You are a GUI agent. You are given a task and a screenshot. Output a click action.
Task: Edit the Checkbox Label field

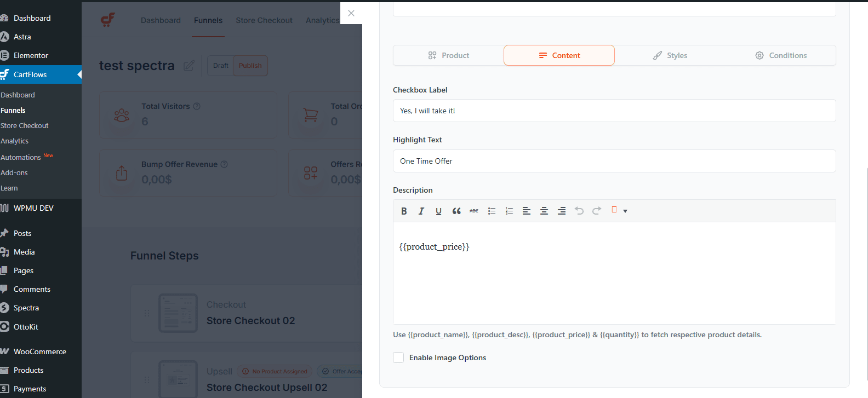coord(614,111)
